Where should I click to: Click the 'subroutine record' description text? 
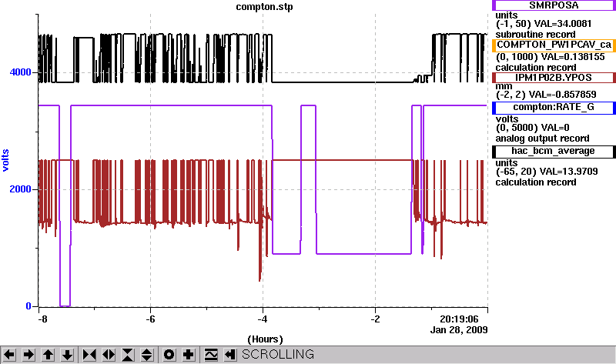point(536,35)
